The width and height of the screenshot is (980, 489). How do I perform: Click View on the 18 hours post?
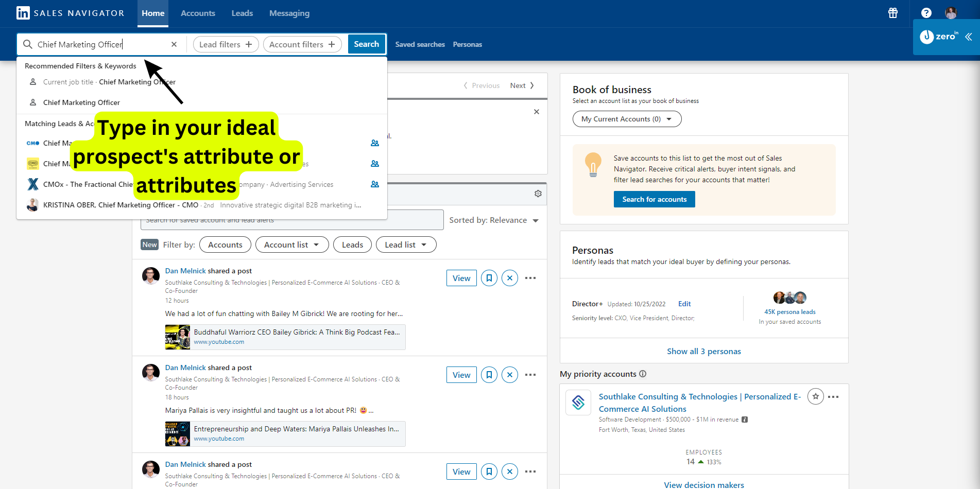click(x=461, y=375)
